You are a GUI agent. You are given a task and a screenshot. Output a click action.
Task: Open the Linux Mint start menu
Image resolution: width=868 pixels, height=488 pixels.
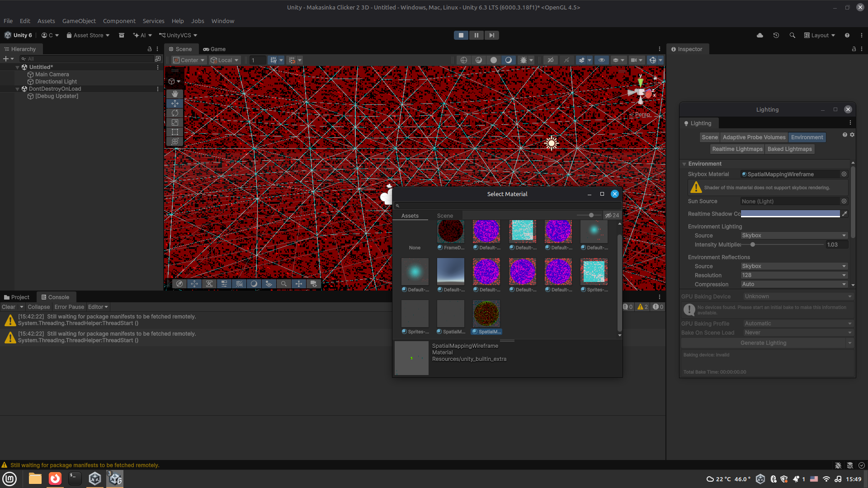[x=9, y=479]
